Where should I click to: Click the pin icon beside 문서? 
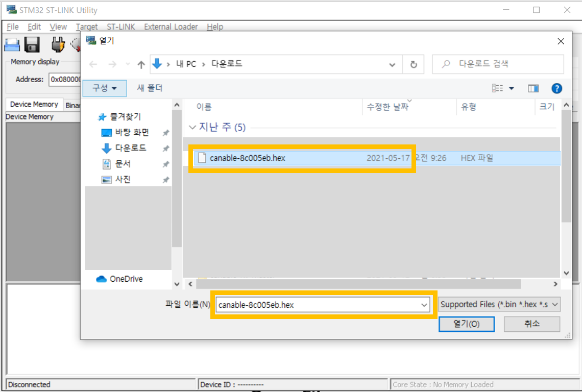166,164
